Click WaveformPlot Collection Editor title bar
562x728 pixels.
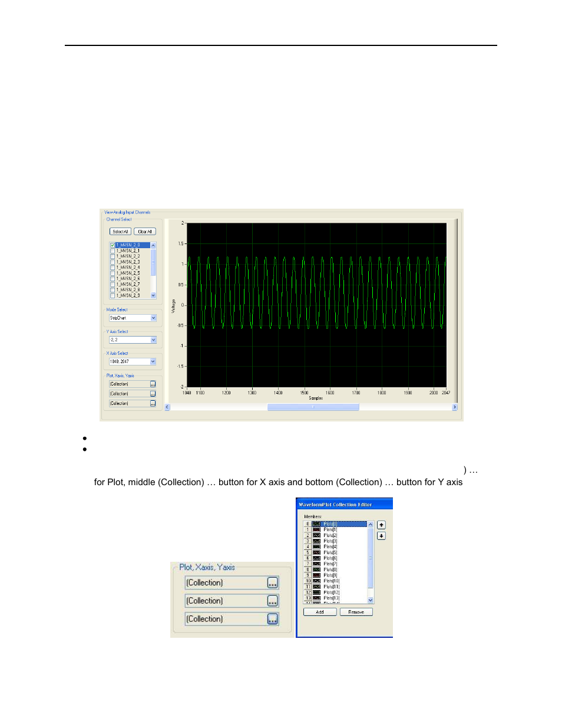345,505
